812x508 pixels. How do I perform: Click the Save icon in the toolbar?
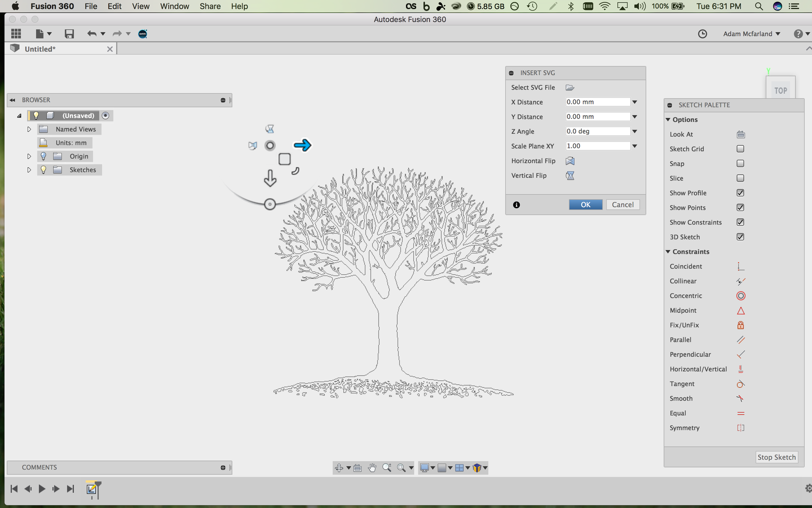click(69, 34)
